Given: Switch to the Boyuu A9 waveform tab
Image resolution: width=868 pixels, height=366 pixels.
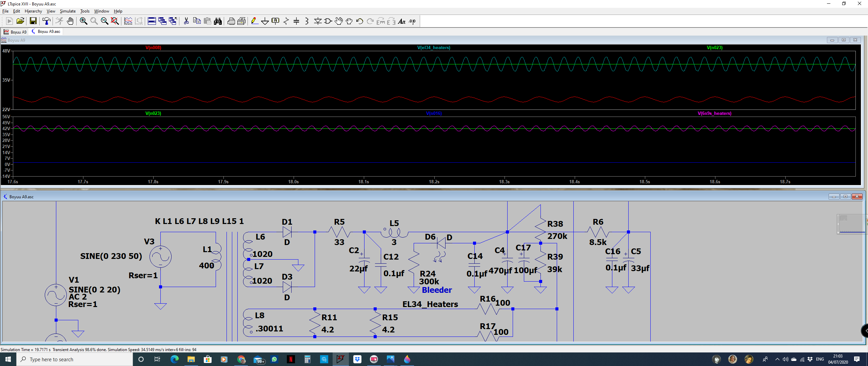Looking at the screenshot, I should click(x=15, y=32).
